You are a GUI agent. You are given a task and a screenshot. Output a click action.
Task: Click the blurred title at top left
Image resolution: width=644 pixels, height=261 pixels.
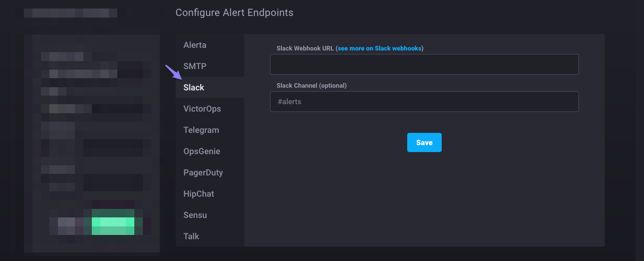74,13
